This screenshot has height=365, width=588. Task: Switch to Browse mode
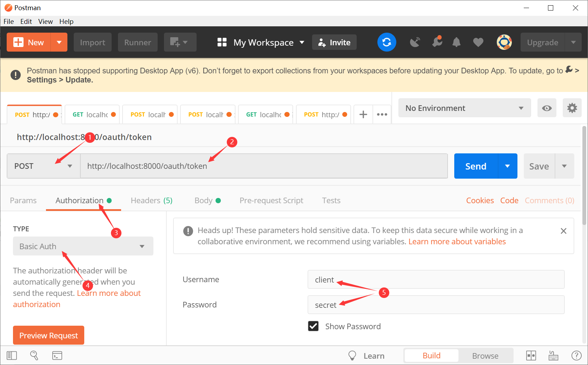[485, 356]
